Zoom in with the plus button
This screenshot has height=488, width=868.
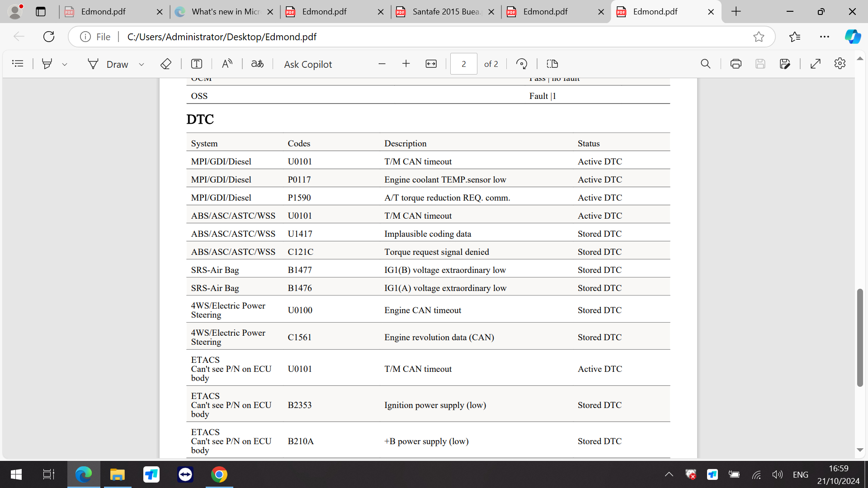(406, 64)
